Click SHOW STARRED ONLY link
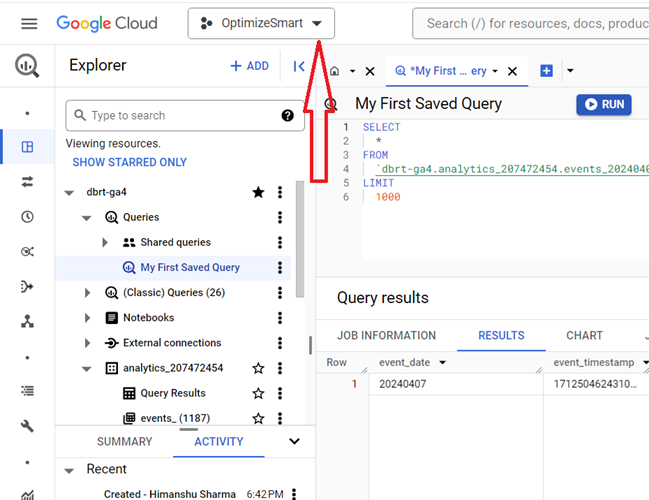 [130, 162]
